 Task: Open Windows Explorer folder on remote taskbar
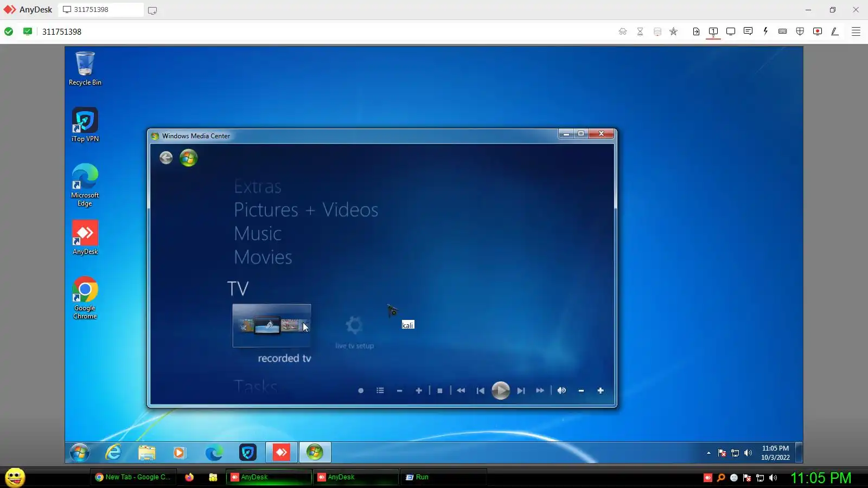tap(146, 452)
